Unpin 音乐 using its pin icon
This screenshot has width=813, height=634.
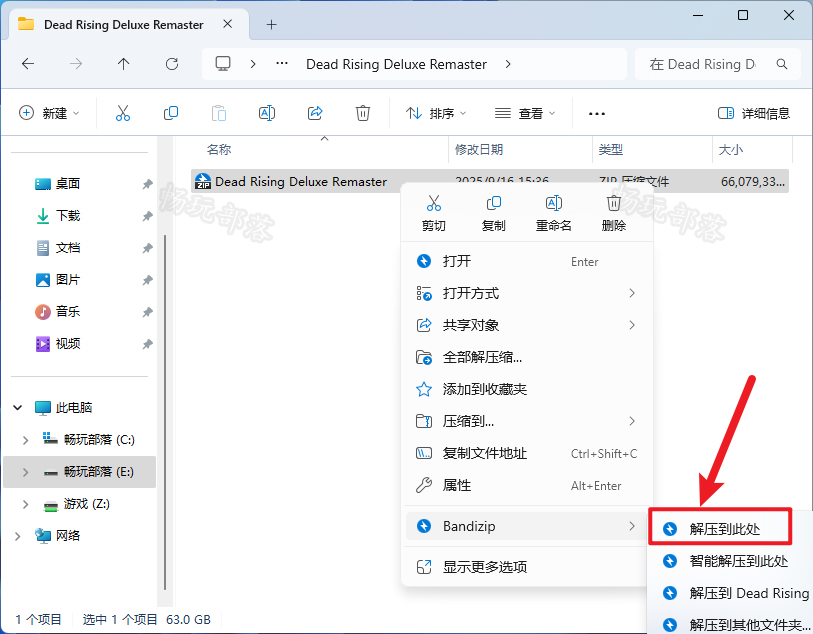click(x=147, y=312)
